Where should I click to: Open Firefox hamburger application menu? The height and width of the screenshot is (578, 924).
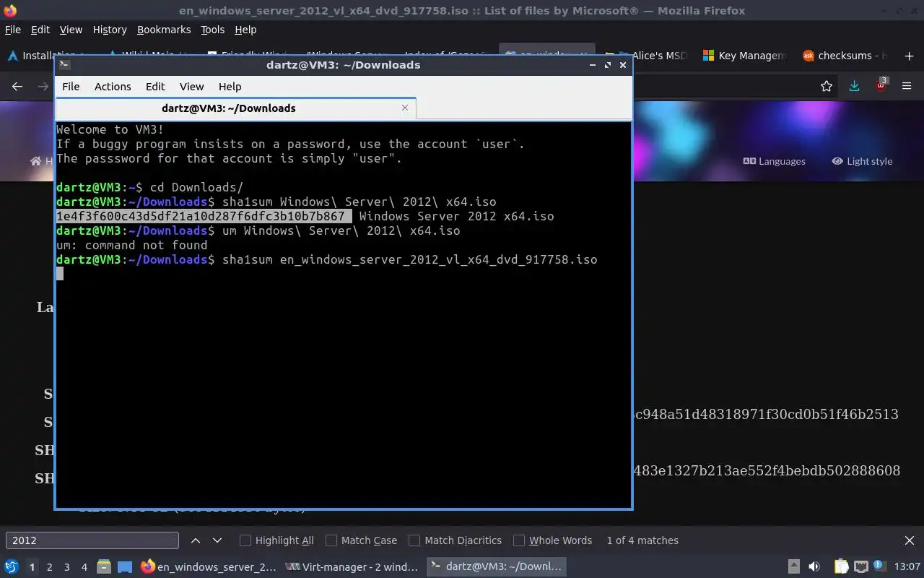tap(907, 86)
